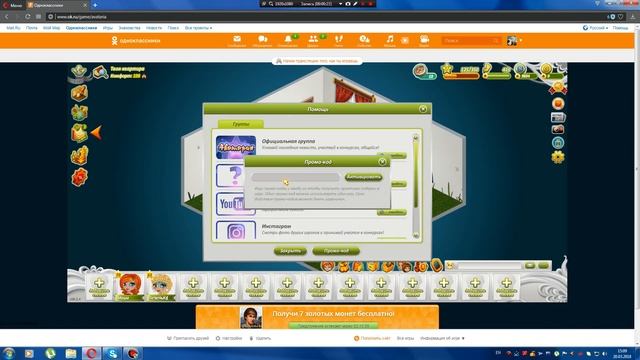Open game magnifier search icon top-left
This screenshot has width=640, height=360.
point(100,72)
